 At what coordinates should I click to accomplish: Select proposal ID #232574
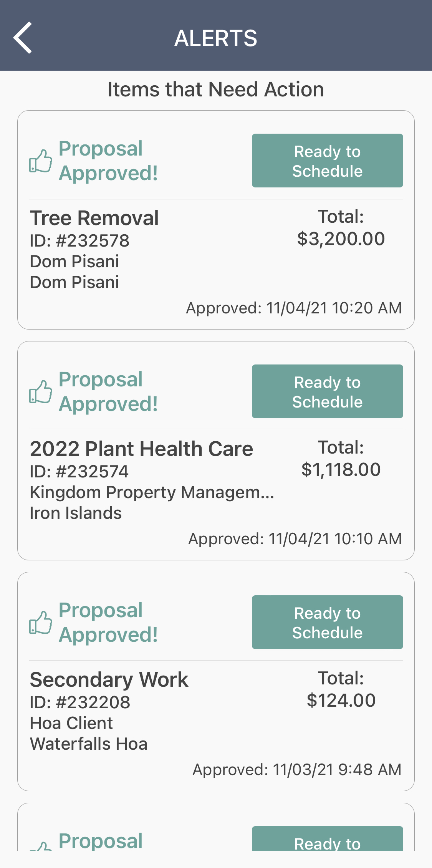[79, 472]
